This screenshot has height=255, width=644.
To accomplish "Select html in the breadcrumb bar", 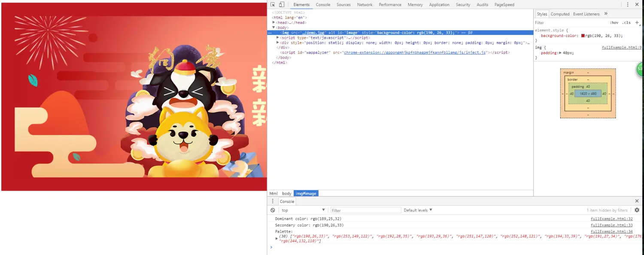I will coord(273,194).
